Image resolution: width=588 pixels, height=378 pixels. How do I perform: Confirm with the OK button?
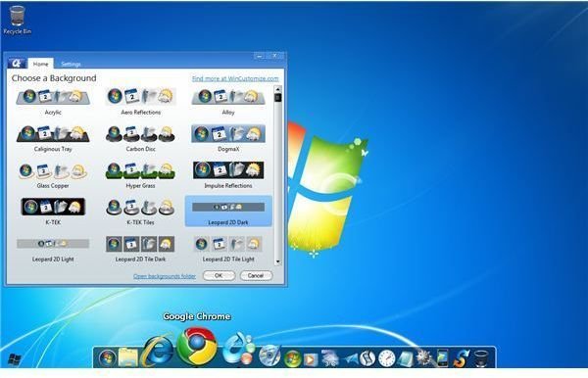click(x=219, y=275)
